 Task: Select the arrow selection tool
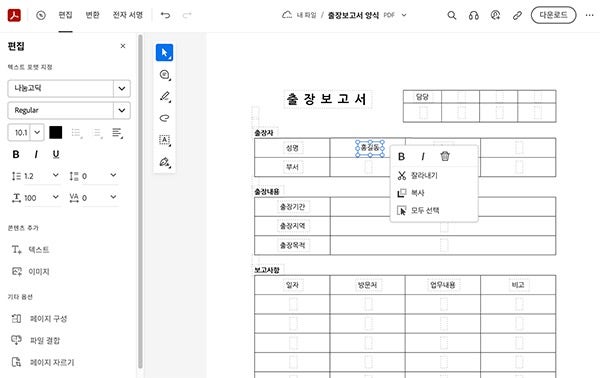pos(165,52)
